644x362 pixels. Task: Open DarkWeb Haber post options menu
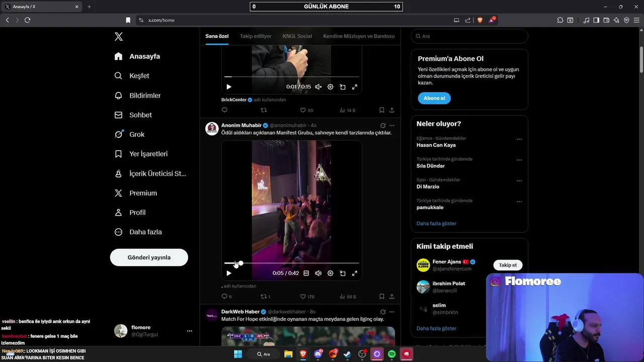pyautogui.click(x=392, y=312)
